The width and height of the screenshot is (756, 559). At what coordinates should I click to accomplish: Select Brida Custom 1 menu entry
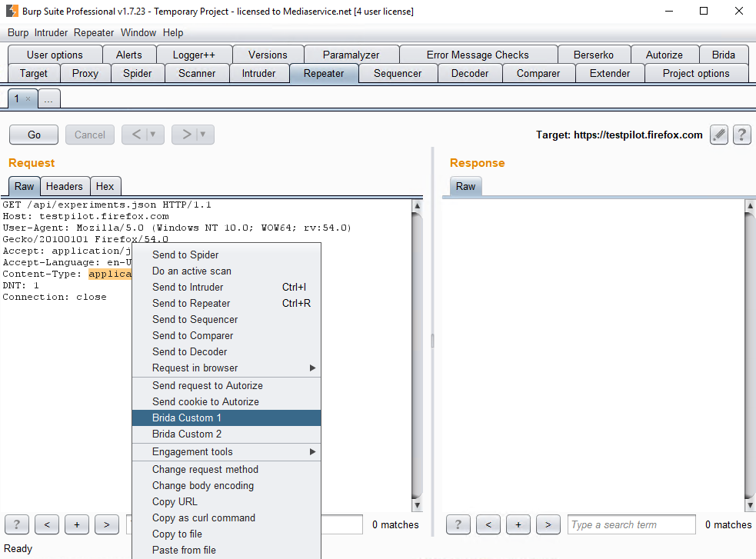point(187,418)
